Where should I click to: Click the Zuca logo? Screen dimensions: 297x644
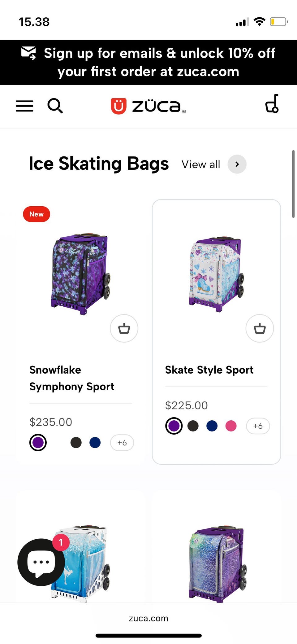pos(148,106)
